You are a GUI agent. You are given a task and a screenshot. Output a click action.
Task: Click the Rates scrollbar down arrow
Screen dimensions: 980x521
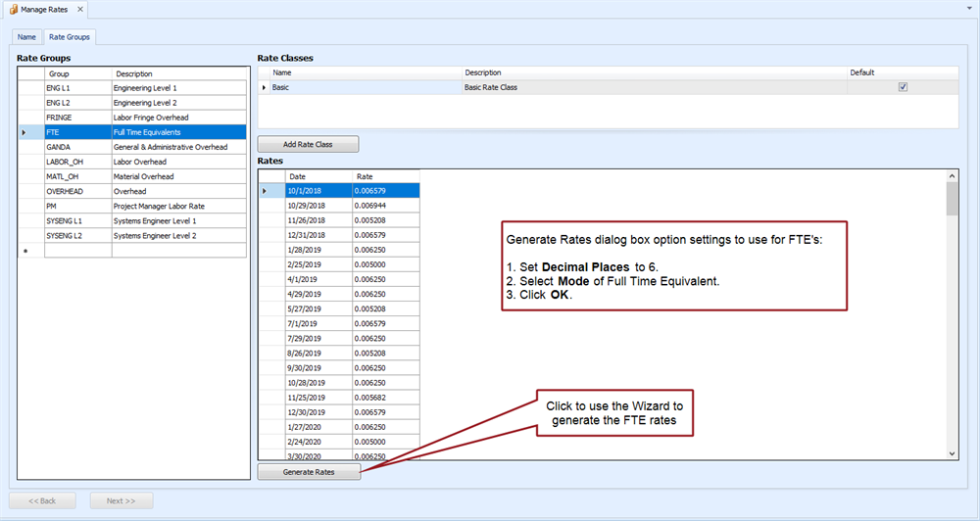(x=952, y=453)
